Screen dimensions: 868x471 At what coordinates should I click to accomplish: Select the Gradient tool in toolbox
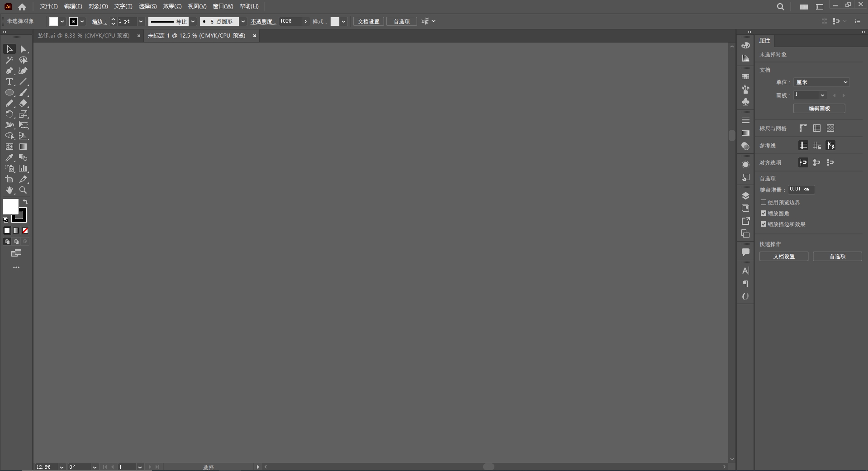[24, 147]
